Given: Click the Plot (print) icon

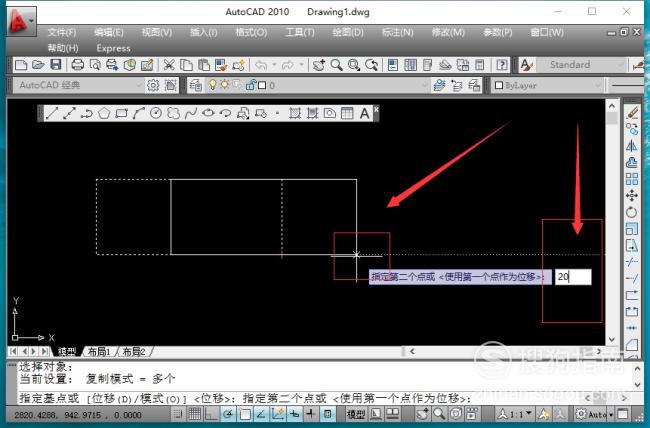Looking at the screenshot, I should tap(78, 65).
